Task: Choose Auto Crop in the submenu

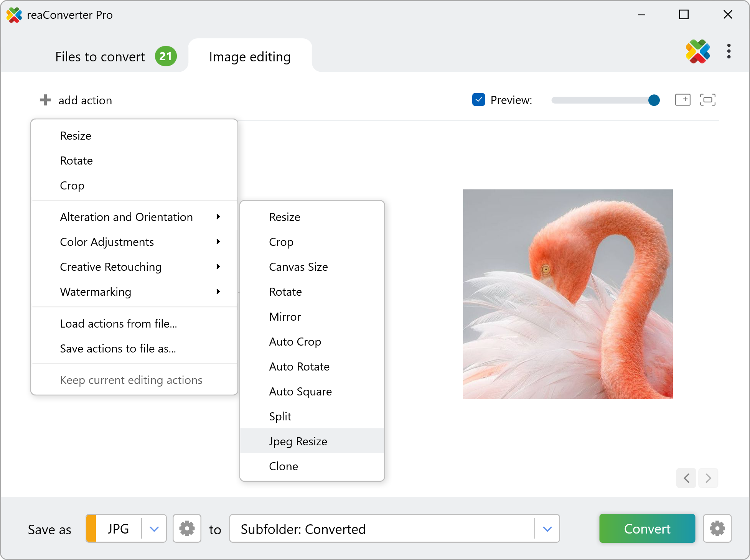Action: [x=295, y=341]
